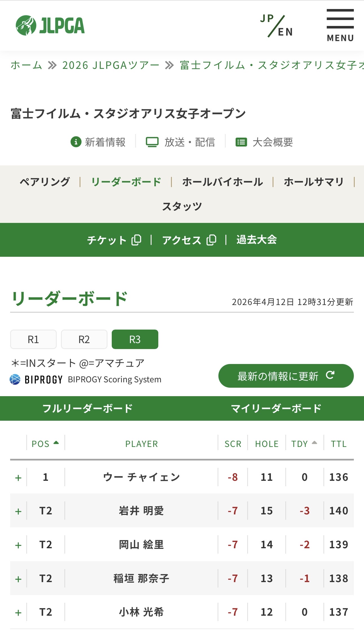Open ホールバイホール tab
The height and width of the screenshot is (636, 364).
coord(222,182)
